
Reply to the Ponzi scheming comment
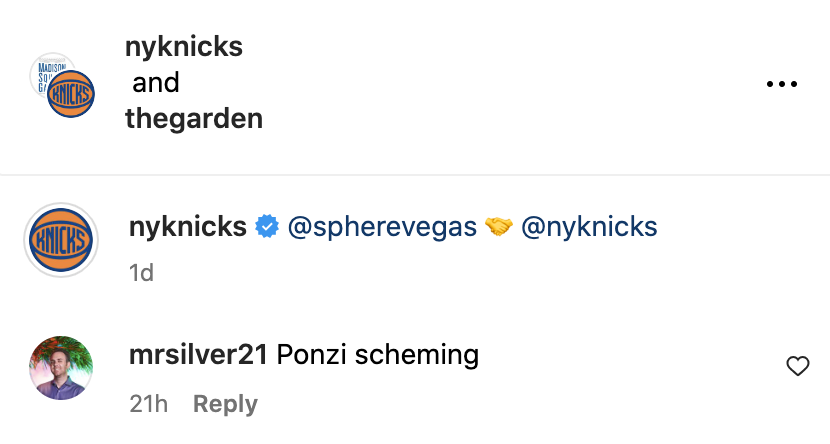(225, 404)
